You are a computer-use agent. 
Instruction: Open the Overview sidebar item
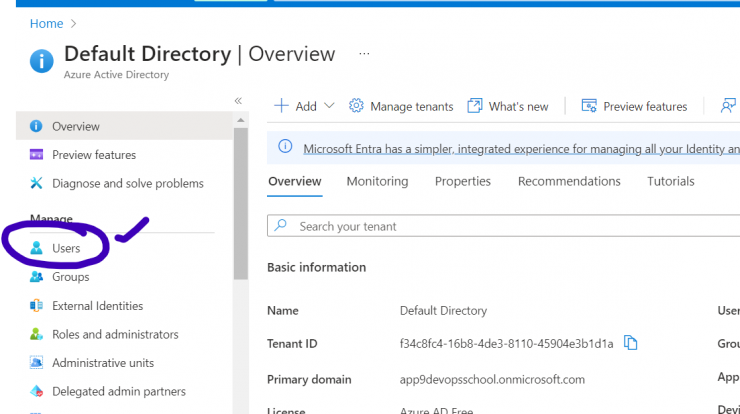coord(125,126)
